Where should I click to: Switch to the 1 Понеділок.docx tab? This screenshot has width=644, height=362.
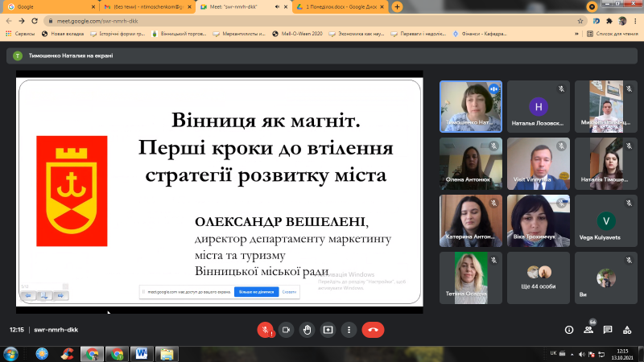[341, 7]
